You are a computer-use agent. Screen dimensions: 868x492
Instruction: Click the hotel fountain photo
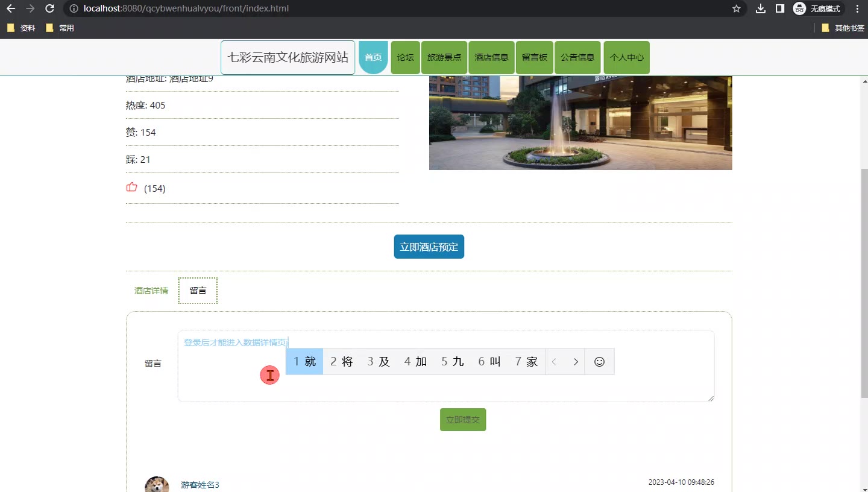coord(580,123)
